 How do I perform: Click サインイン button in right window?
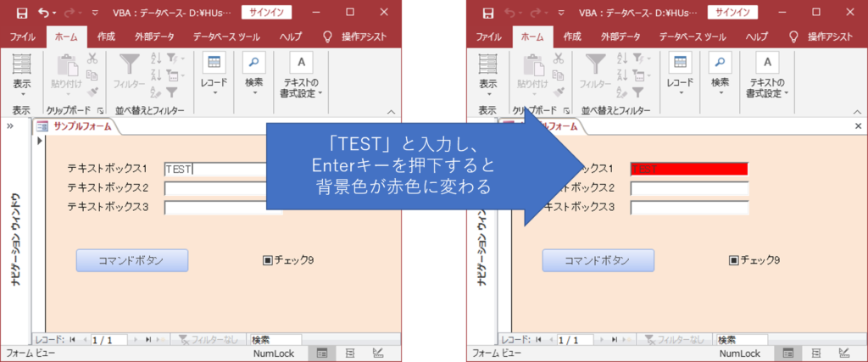tap(733, 12)
